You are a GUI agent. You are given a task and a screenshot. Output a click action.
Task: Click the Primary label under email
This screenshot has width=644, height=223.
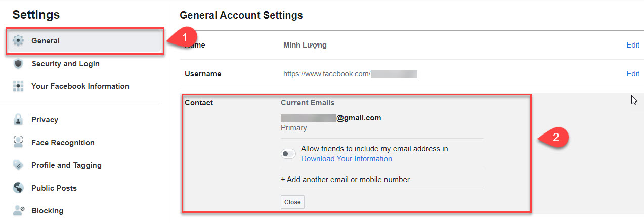click(294, 128)
